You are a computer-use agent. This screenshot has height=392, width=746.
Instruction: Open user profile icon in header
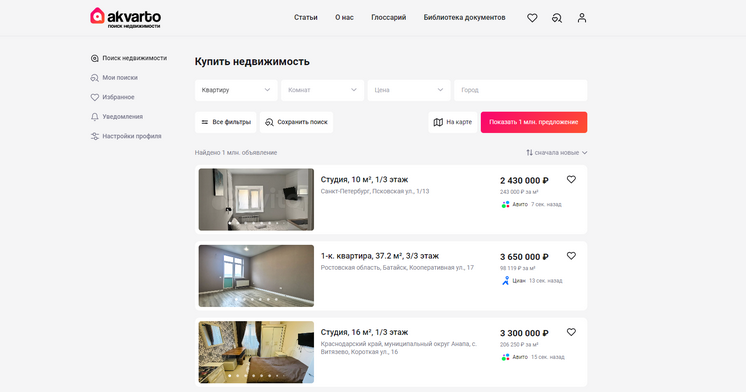(582, 18)
